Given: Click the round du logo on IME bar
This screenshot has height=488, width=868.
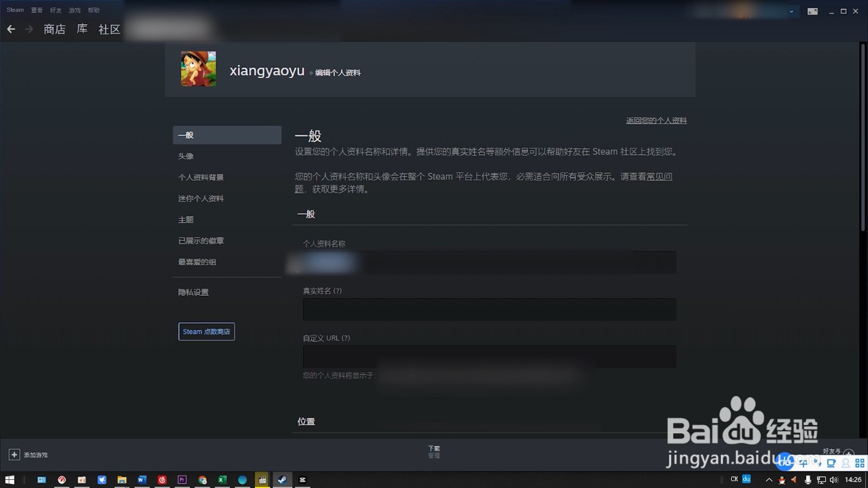Looking at the screenshot, I should pyautogui.click(x=785, y=462).
